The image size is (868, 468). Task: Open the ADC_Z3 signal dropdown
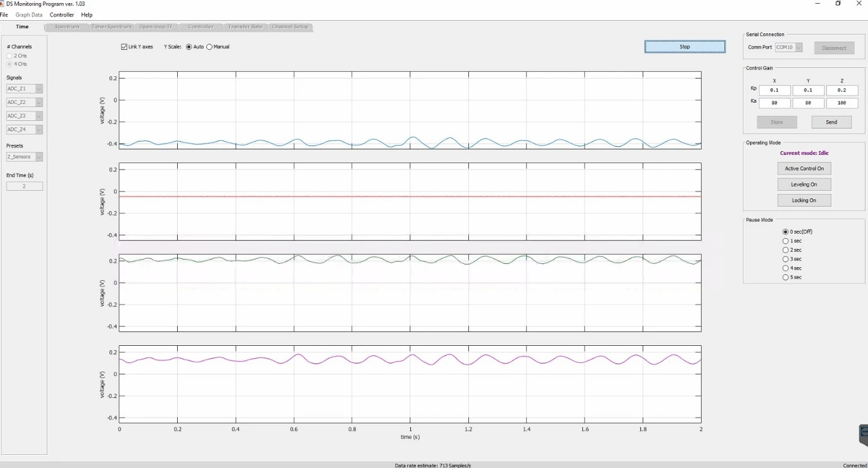click(x=25, y=116)
